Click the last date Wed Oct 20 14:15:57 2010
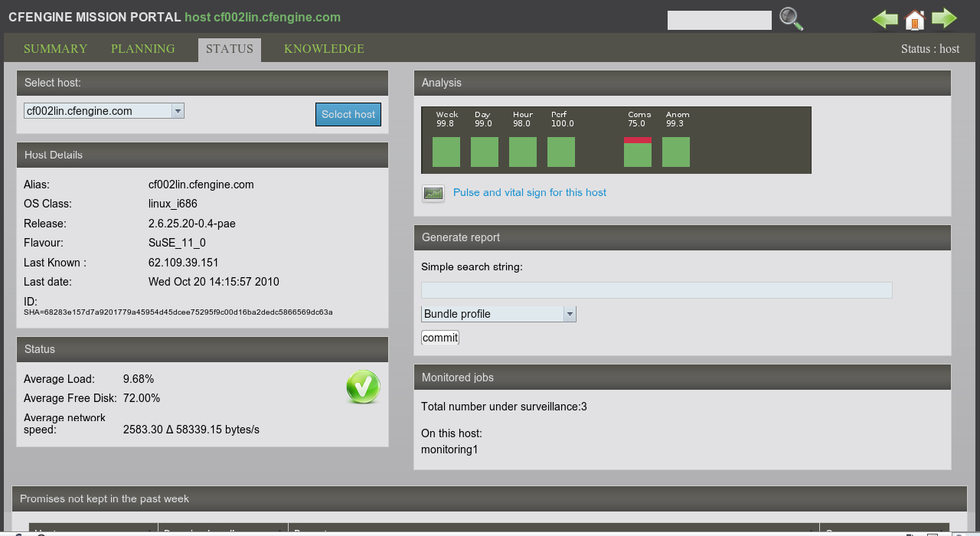The height and width of the screenshot is (536, 980). pyautogui.click(x=214, y=282)
